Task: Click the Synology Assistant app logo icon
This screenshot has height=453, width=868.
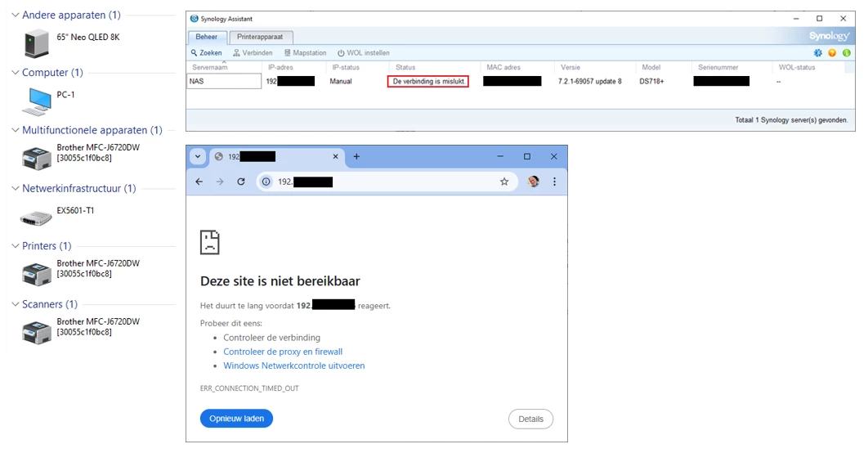Action: click(x=194, y=19)
